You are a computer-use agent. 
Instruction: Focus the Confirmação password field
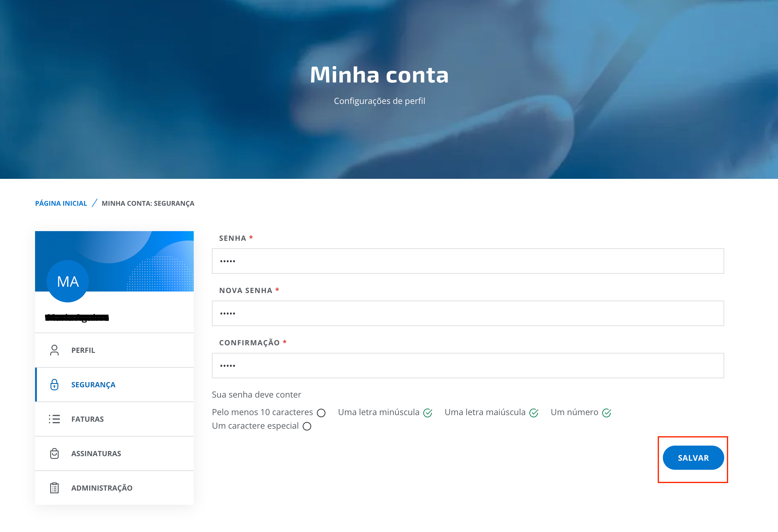[x=468, y=365]
